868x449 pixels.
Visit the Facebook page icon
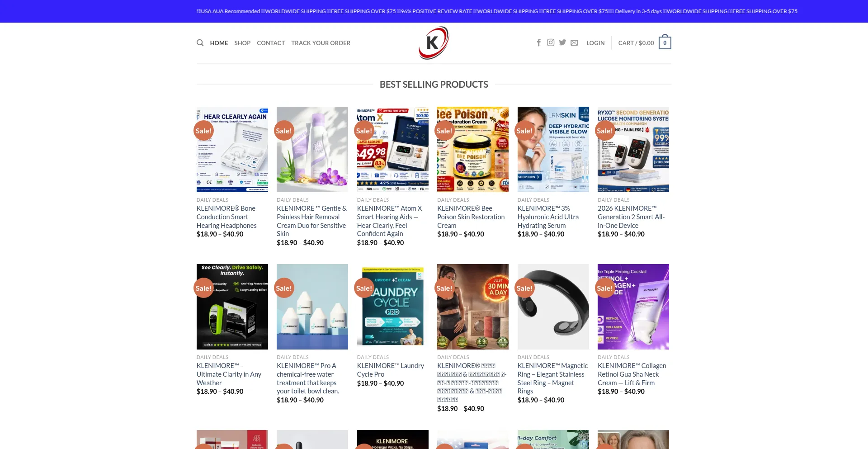tap(538, 43)
